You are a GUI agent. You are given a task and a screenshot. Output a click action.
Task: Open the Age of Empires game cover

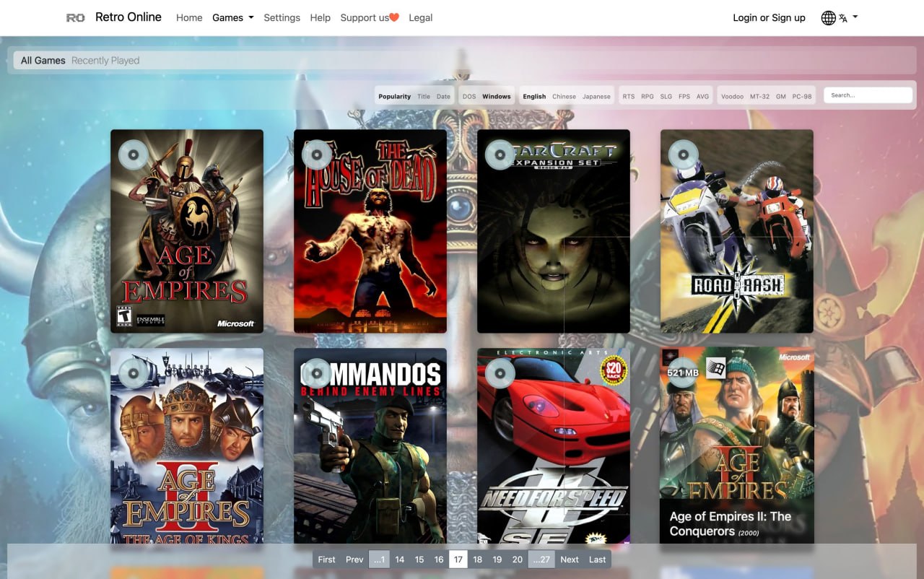point(187,231)
